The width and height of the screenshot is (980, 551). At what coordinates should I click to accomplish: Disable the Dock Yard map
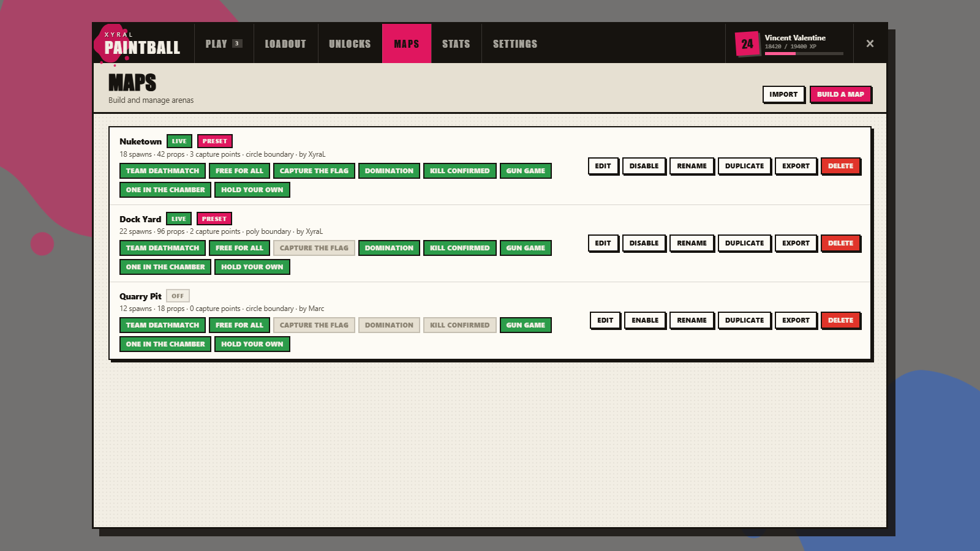(644, 243)
